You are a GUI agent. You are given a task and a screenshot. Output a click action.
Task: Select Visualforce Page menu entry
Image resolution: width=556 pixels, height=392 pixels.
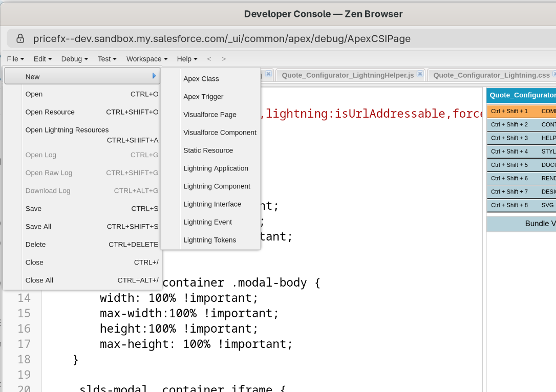coord(210,115)
